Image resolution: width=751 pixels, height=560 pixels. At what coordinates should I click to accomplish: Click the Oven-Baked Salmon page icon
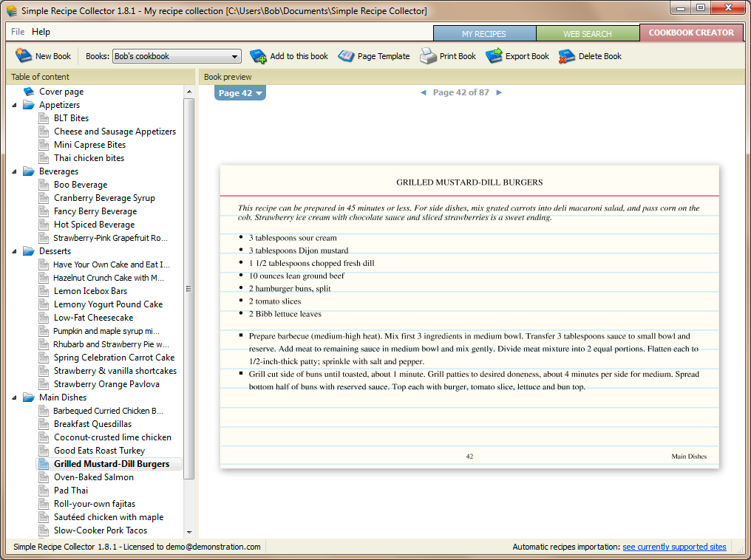44,477
